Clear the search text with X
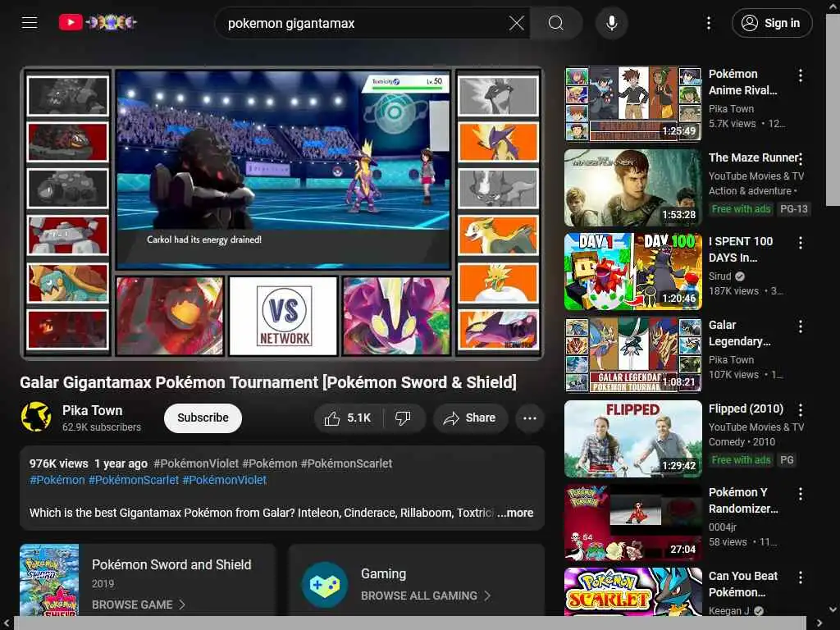The height and width of the screenshot is (630, 840). click(x=517, y=23)
